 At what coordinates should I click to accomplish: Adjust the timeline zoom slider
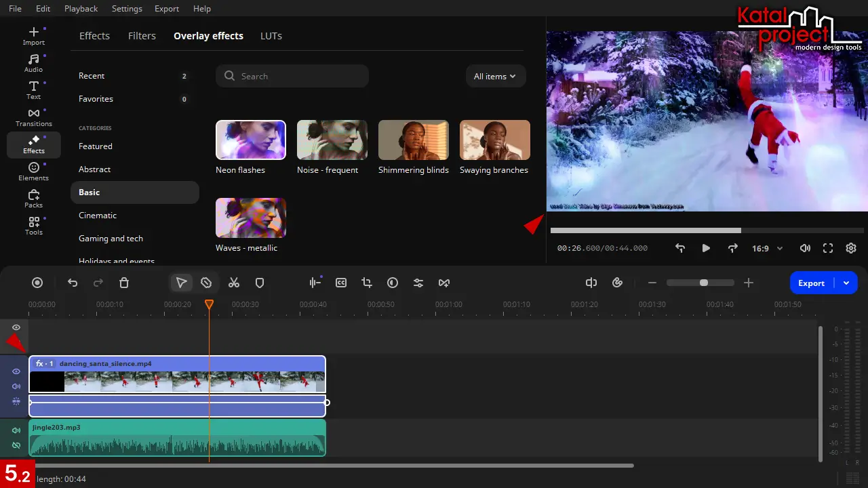click(704, 283)
